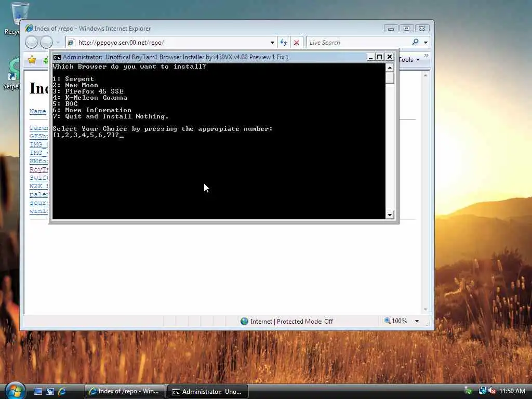Click the volume muted tray icon
This screenshot has width=532, height=399.
[491, 391]
